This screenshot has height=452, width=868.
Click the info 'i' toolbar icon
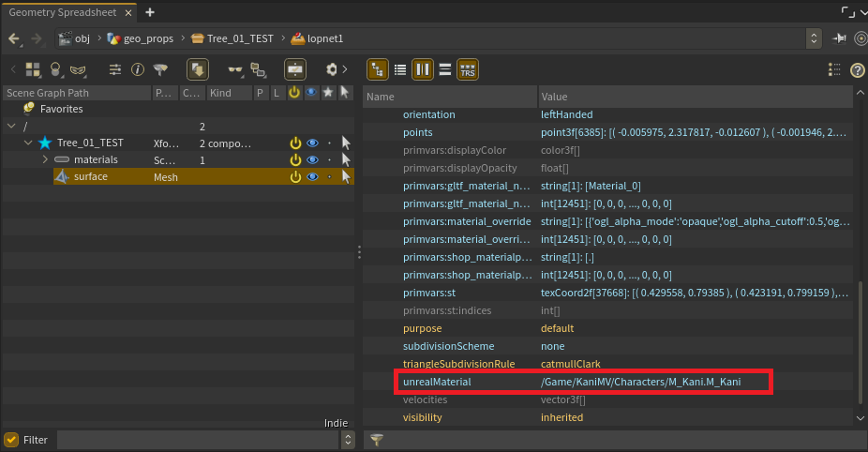coord(137,69)
